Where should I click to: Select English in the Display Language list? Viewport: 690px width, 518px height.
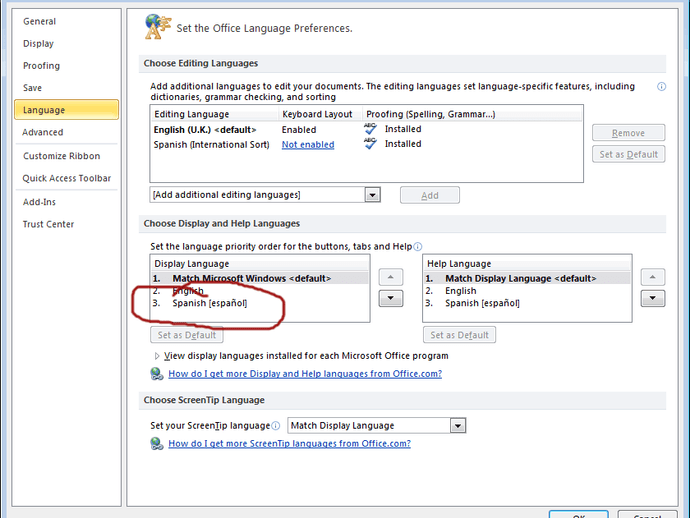(x=260, y=291)
